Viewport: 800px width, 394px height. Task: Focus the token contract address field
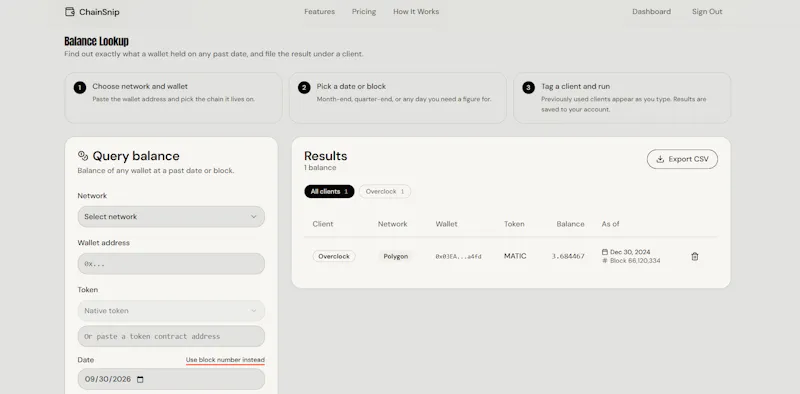point(171,336)
